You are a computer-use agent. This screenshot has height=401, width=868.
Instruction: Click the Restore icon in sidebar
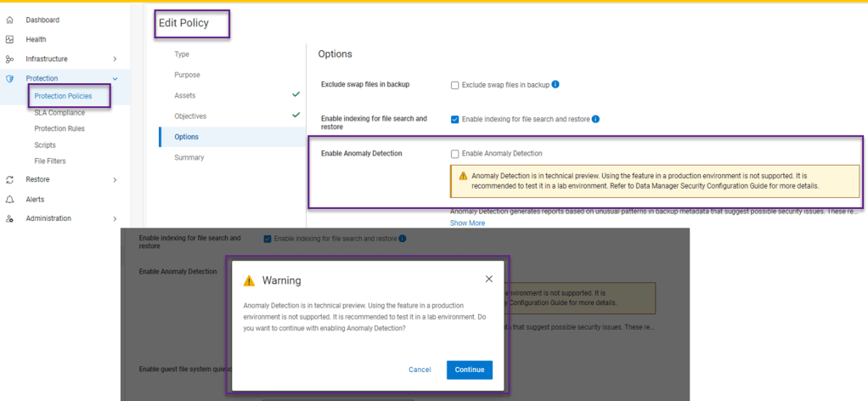[x=9, y=180]
